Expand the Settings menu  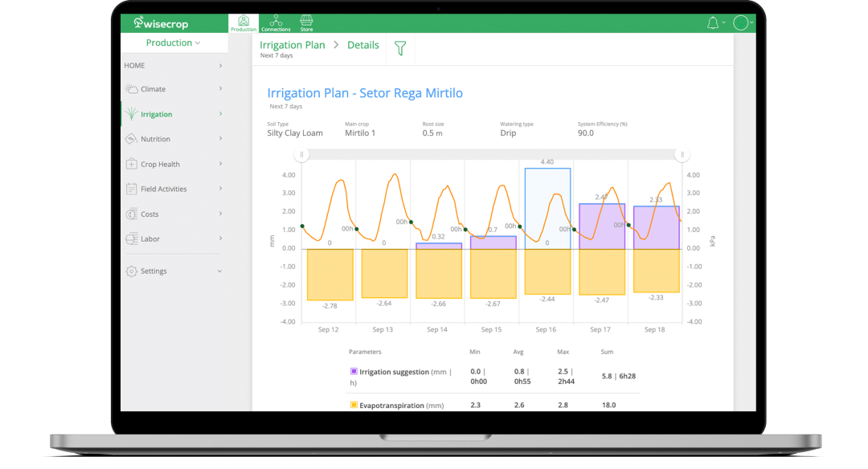click(x=220, y=271)
